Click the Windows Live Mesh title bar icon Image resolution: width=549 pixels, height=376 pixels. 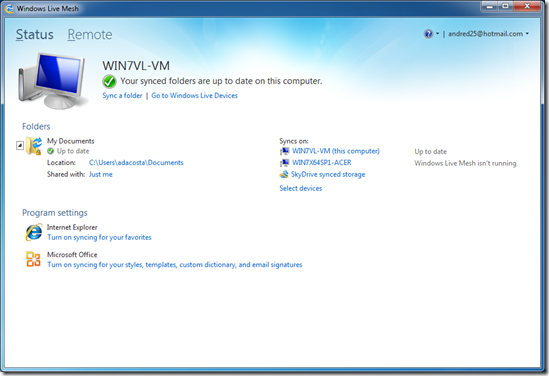pyautogui.click(x=9, y=8)
